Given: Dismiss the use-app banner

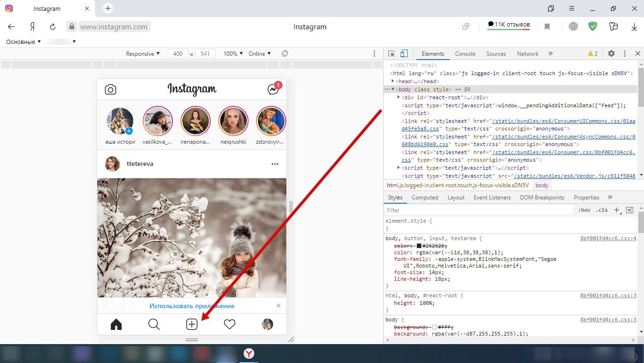Looking at the screenshot, I should point(278,306).
